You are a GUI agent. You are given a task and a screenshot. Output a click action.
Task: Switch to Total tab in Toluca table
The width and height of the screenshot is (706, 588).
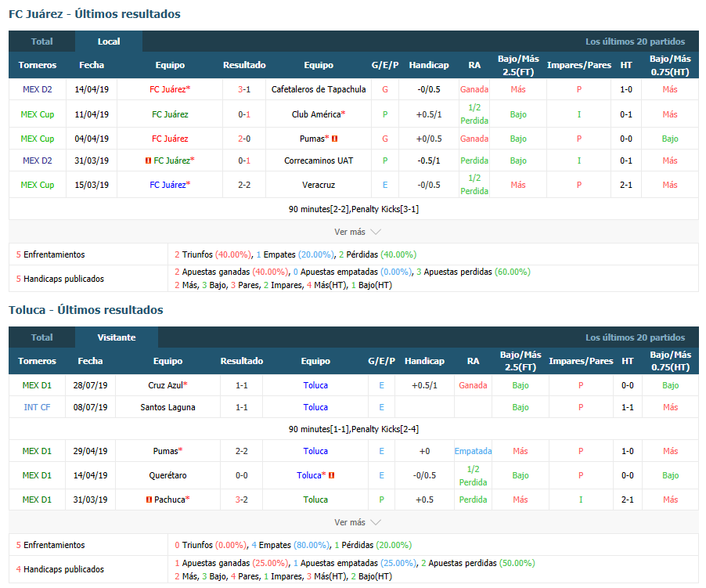[41, 337]
